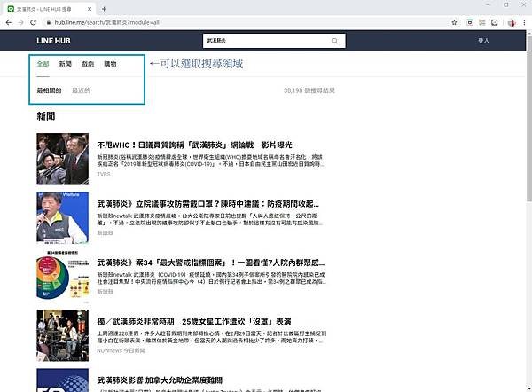
Task: Click the vertical scrollbar thumb
Action: [529, 117]
